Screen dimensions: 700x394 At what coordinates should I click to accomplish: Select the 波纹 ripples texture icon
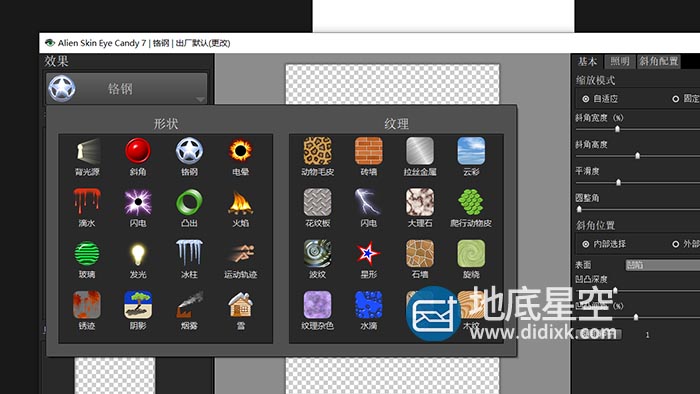[317, 254]
